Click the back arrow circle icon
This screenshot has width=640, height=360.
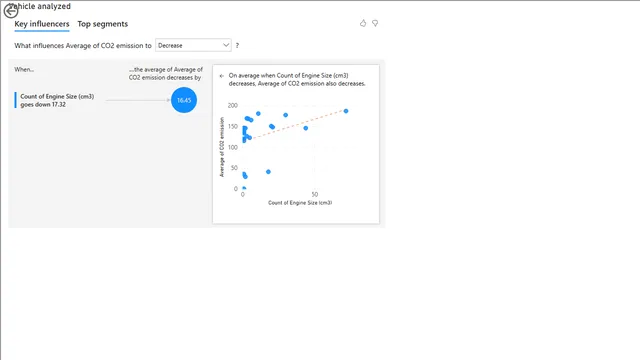tap(11, 11)
